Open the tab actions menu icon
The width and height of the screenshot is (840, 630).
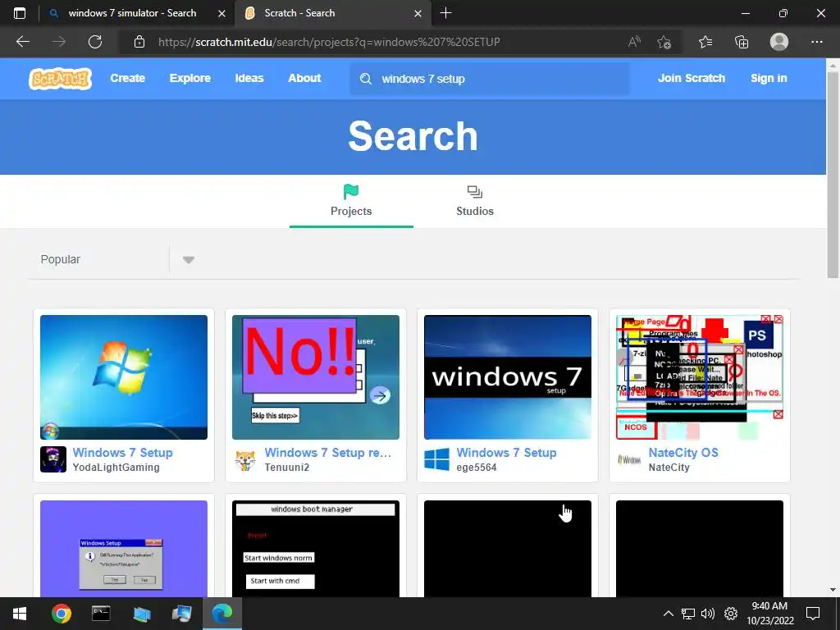click(x=20, y=13)
